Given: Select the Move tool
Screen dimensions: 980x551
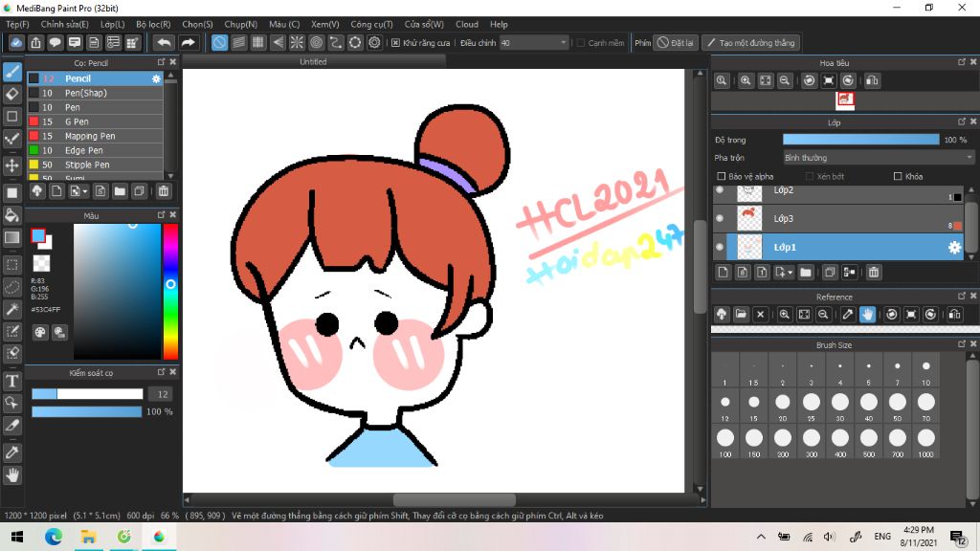Looking at the screenshot, I should 12,165.
